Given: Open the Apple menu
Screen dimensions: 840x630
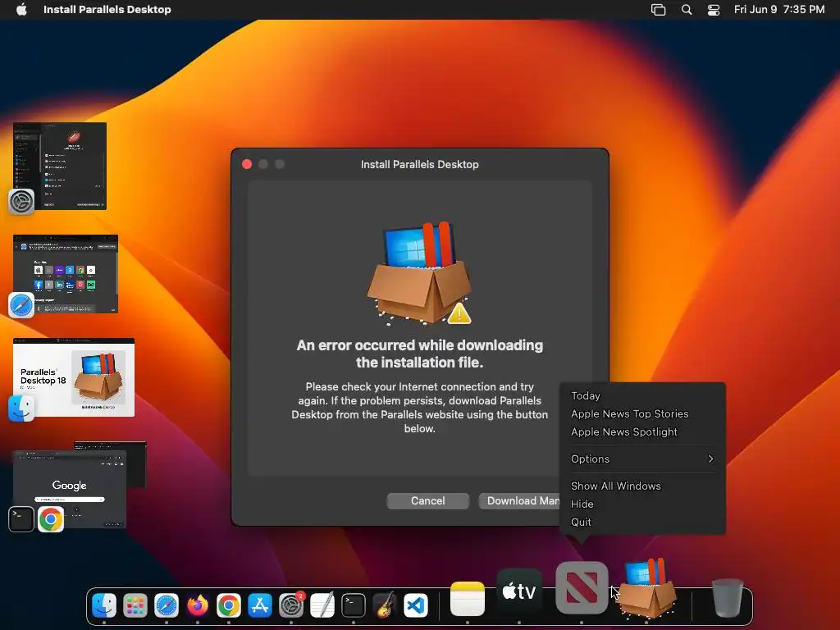Looking at the screenshot, I should [x=21, y=10].
